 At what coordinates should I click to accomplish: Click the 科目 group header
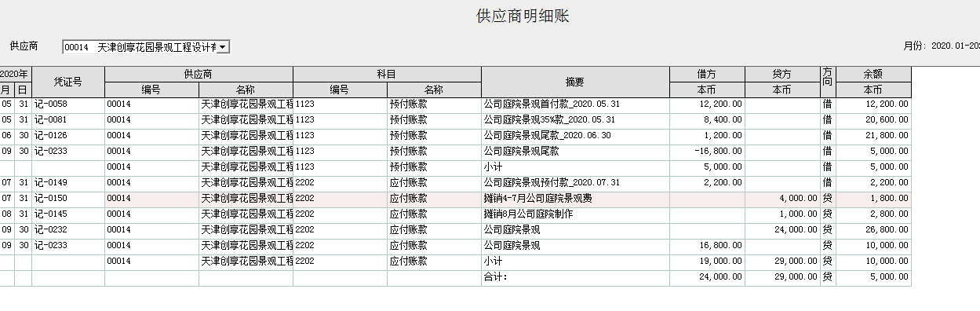[387, 75]
